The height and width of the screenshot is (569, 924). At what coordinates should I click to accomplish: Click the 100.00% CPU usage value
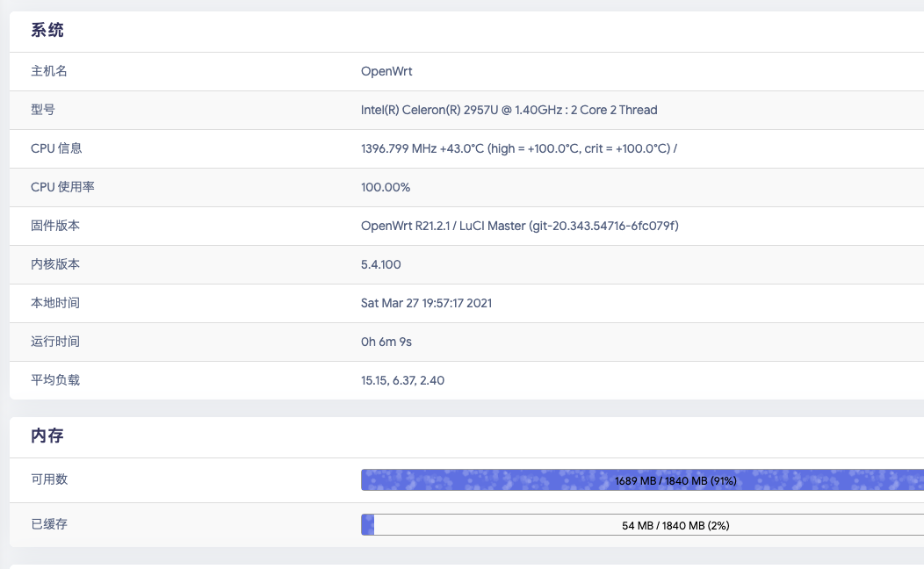pyautogui.click(x=386, y=187)
